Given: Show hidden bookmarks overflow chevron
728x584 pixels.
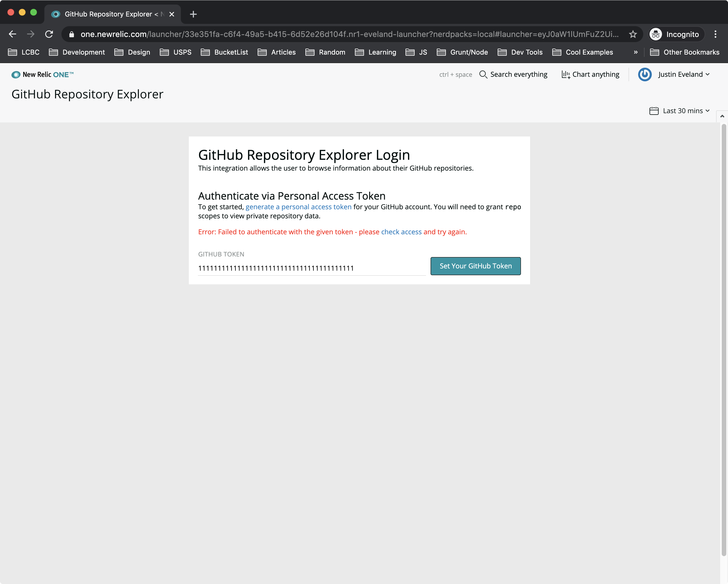Looking at the screenshot, I should (x=636, y=52).
